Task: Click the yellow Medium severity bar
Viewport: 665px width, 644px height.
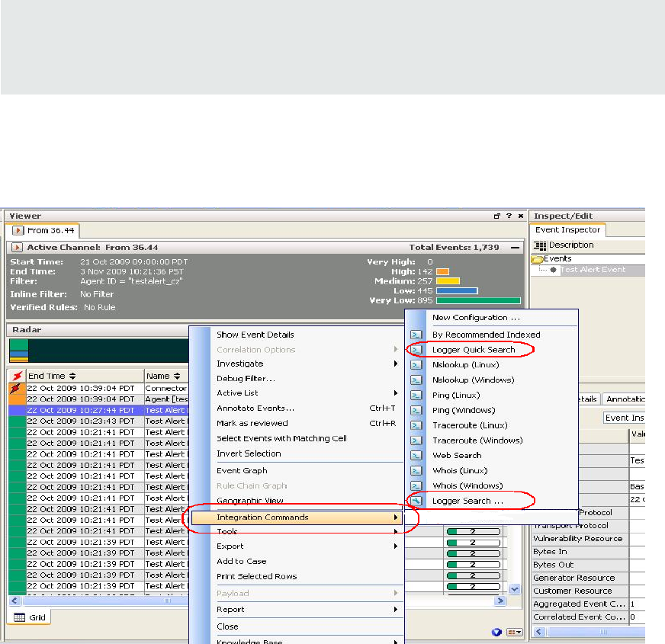Action: [448, 281]
